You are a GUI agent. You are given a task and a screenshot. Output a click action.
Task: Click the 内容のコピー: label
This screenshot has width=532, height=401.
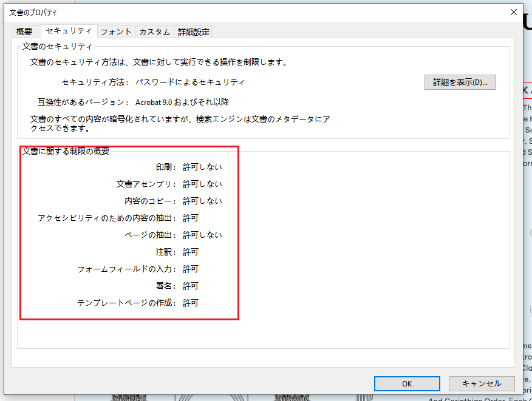(x=150, y=201)
